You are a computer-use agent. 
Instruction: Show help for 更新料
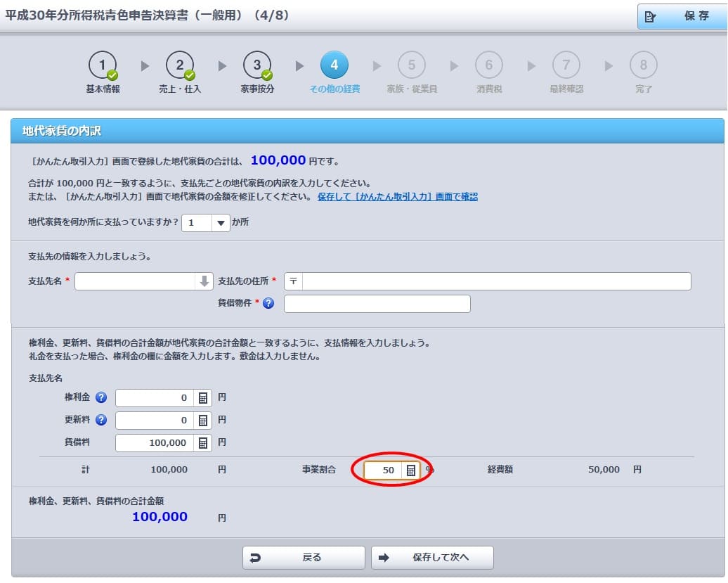[x=100, y=420]
